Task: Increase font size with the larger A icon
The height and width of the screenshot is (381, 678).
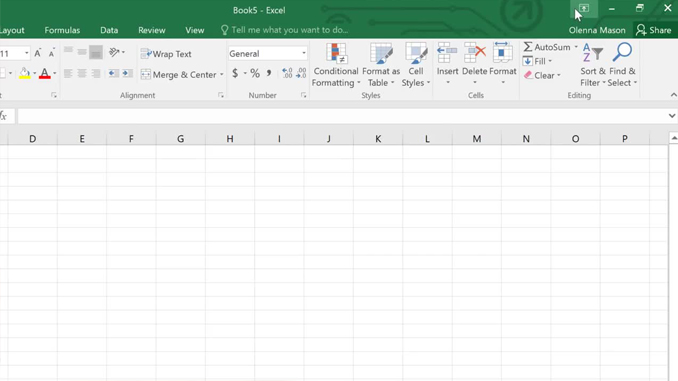Action: (x=38, y=53)
